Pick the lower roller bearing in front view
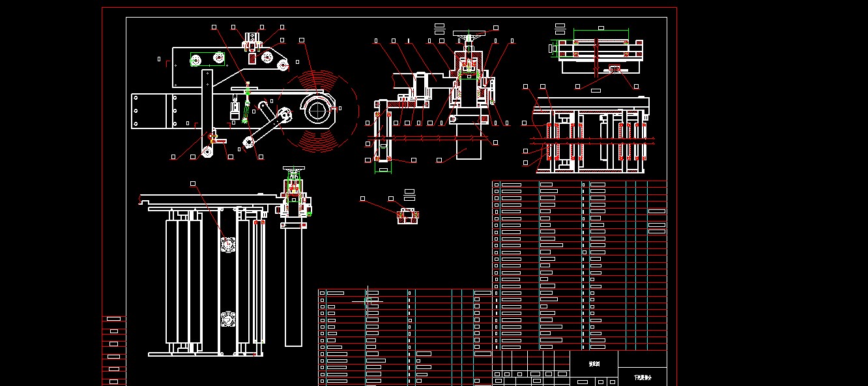Image resolution: width=868 pixels, height=386 pixels. tap(227, 319)
